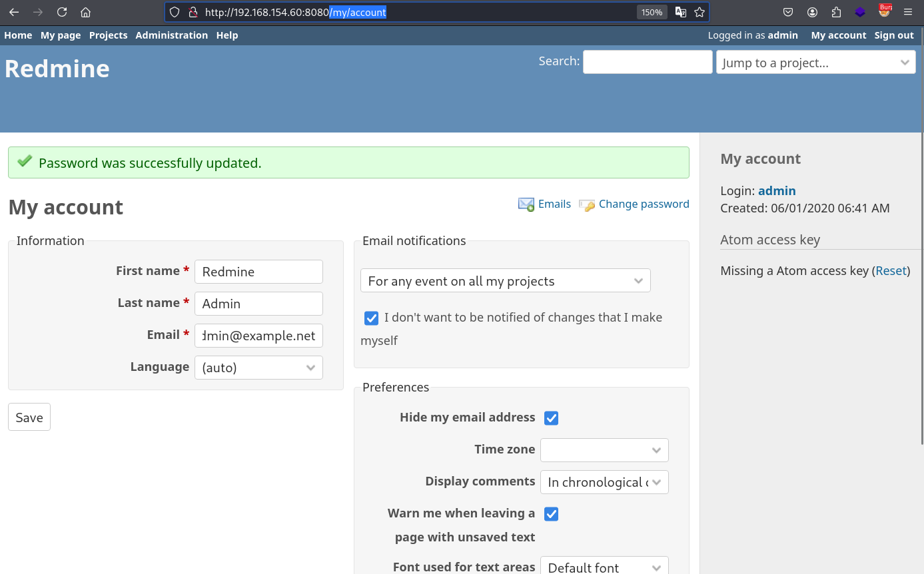Screen dimensions: 924x574
Task: Toggle Warn me when leaving page checkbox
Action: 551,514
